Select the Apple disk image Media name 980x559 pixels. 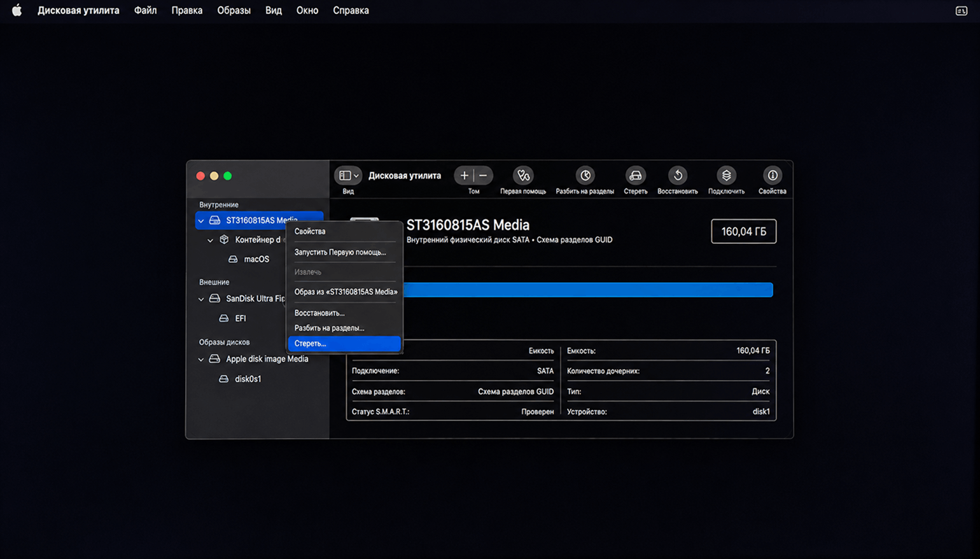(267, 359)
